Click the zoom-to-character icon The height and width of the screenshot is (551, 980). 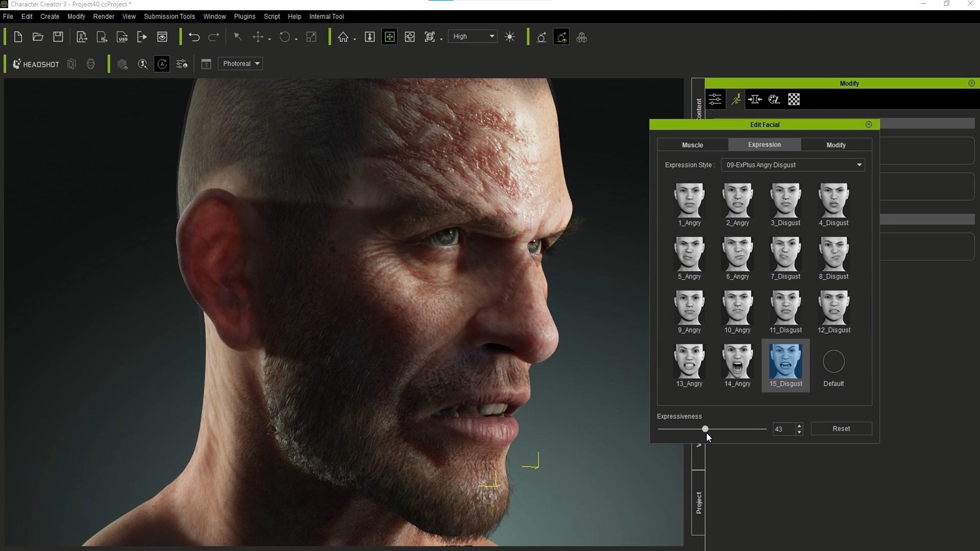point(142,64)
